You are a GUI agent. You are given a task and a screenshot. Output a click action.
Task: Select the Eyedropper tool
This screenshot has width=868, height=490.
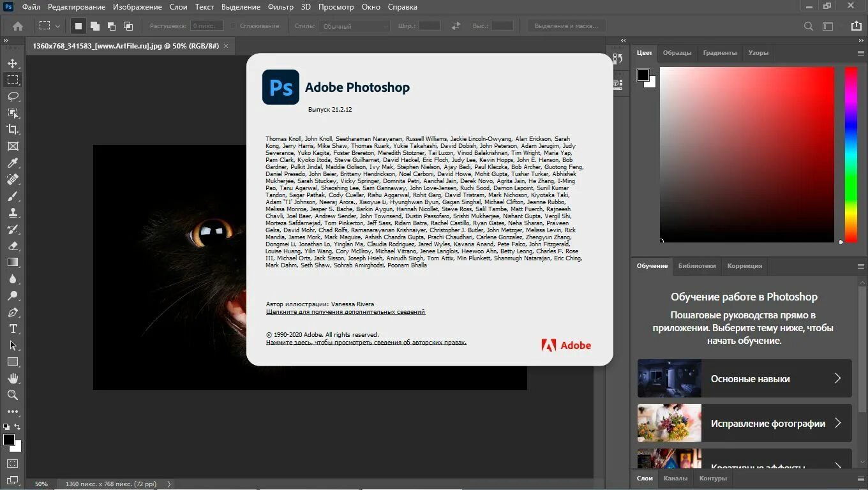pyautogui.click(x=13, y=163)
